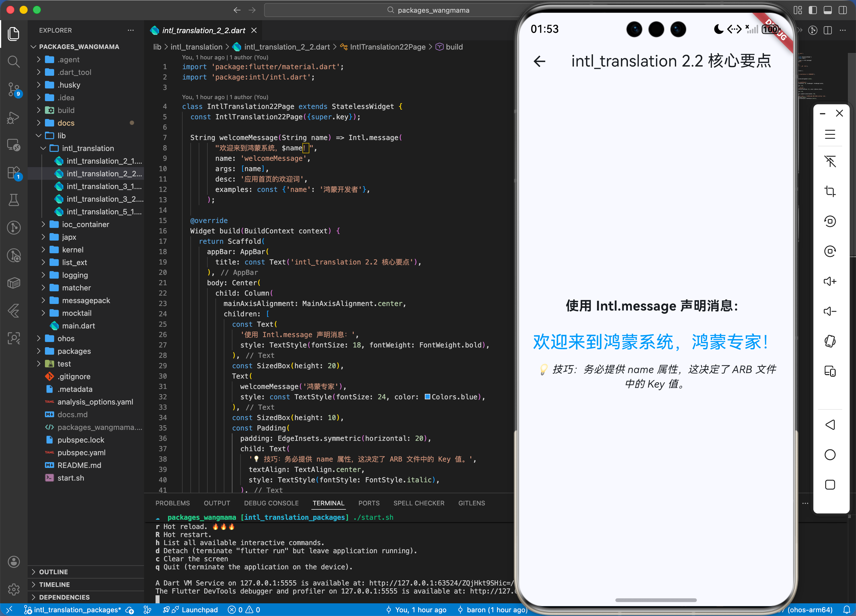Open start.sh in the explorer
The height and width of the screenshot is (616, 856).
[86, 478]
